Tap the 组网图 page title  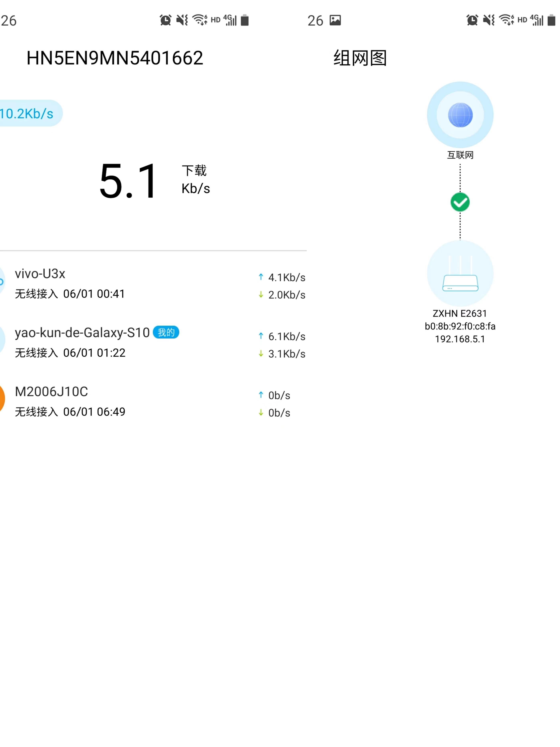360,58
